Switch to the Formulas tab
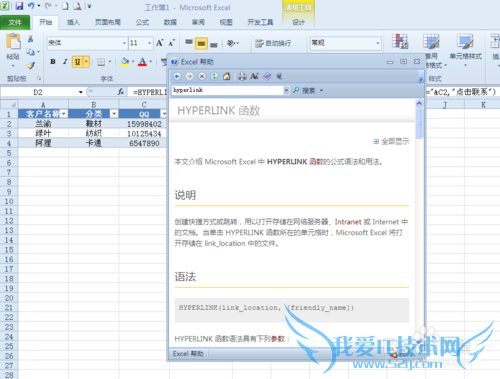This screenshot has width=500, height=379. click(x=142, y=22)
